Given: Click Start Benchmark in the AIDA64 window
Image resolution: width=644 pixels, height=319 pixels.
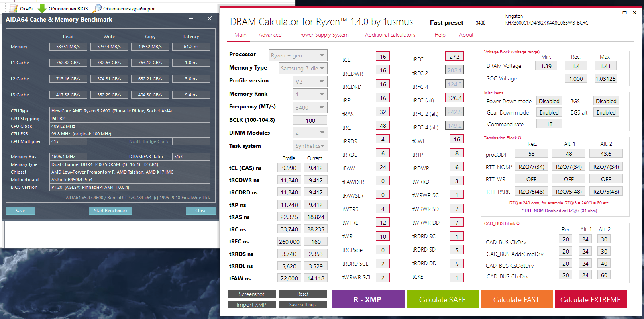Looking at the screenshot, I should coord(111,211).
